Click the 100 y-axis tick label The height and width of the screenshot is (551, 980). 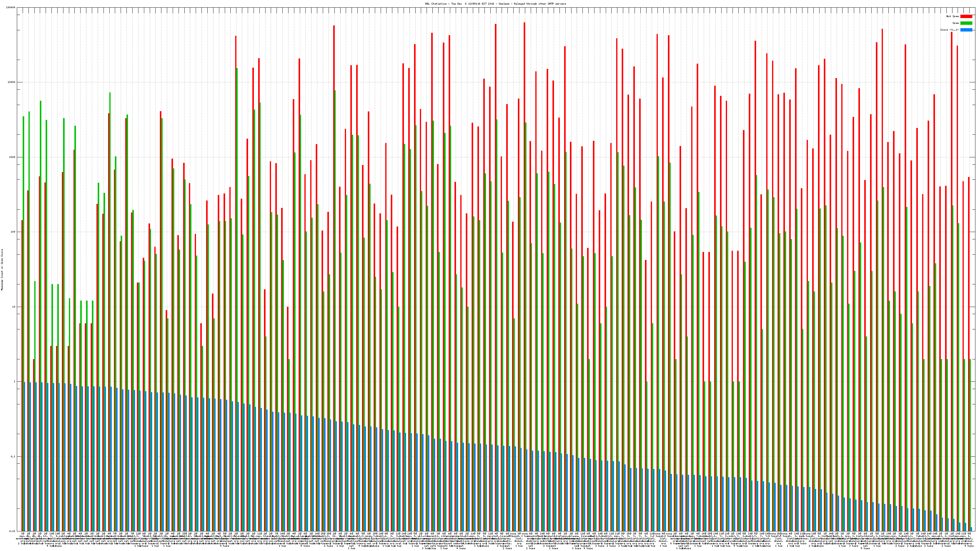pos(13,232)
